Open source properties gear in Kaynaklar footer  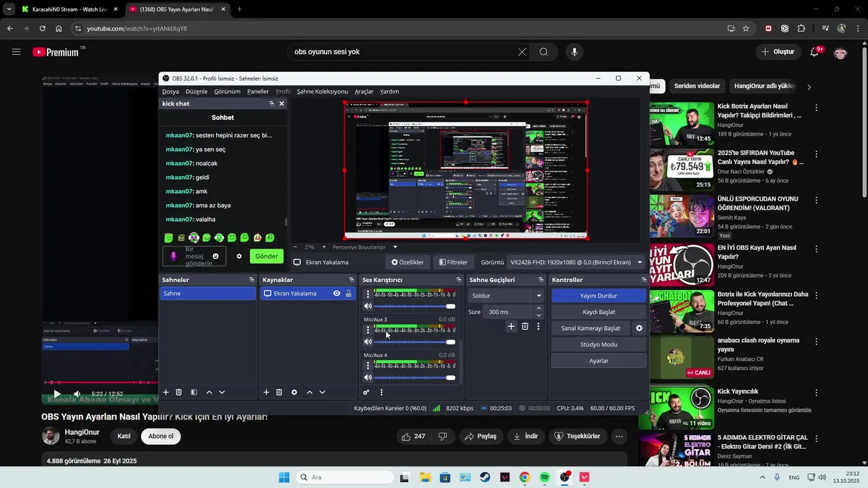pyautogui.click(x=294, y=392)
